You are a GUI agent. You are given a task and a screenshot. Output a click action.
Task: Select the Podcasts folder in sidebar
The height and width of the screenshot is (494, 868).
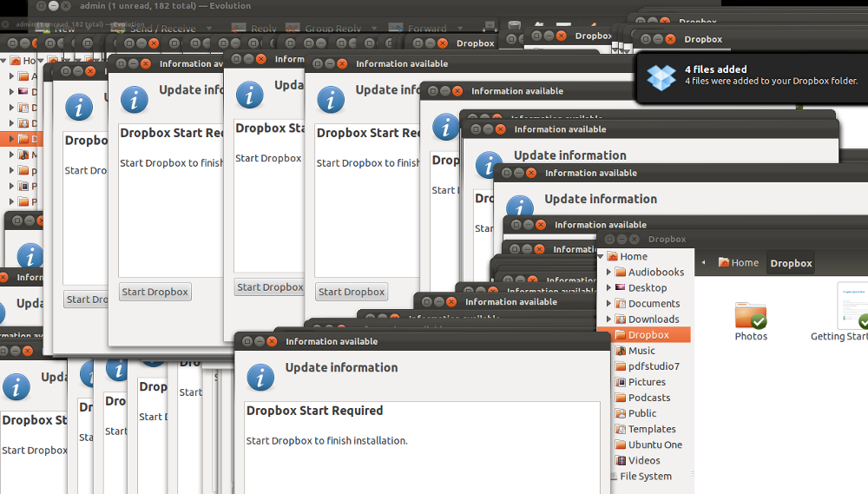coord(642,398)
